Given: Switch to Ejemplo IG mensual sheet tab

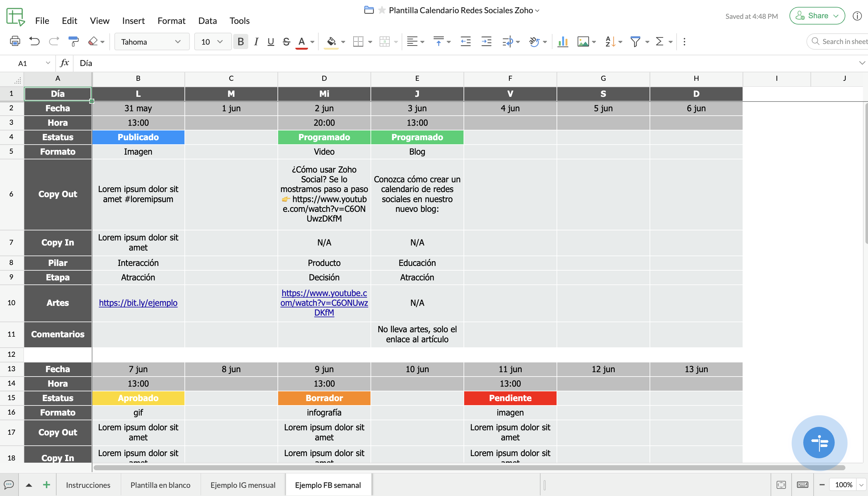Looking at the screenshot, I should [x=243, y=485].
